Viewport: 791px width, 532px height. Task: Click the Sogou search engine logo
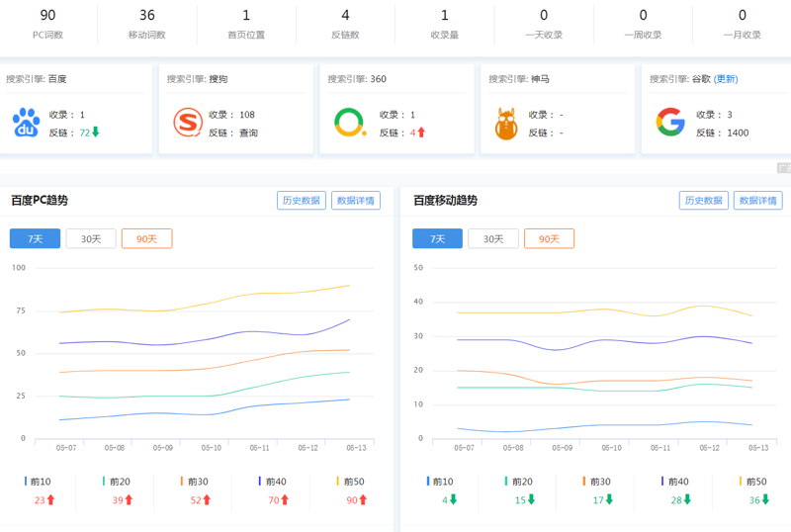[188, 123]
